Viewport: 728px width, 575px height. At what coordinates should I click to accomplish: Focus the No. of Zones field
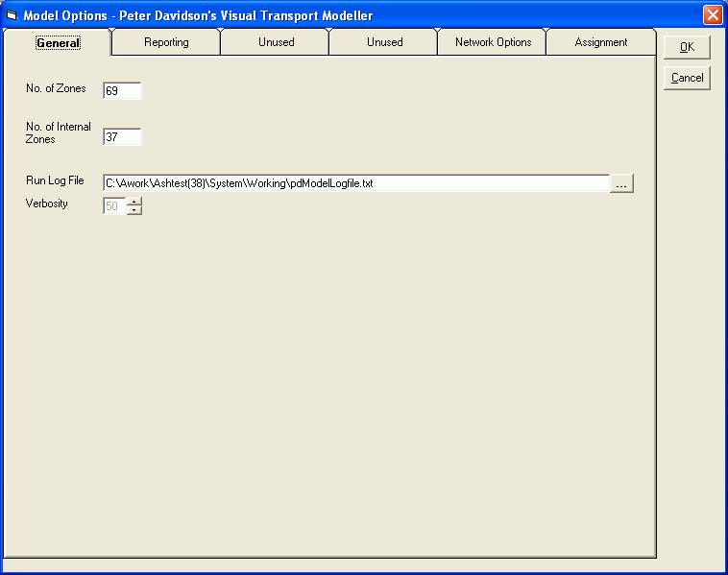[122, 90]
